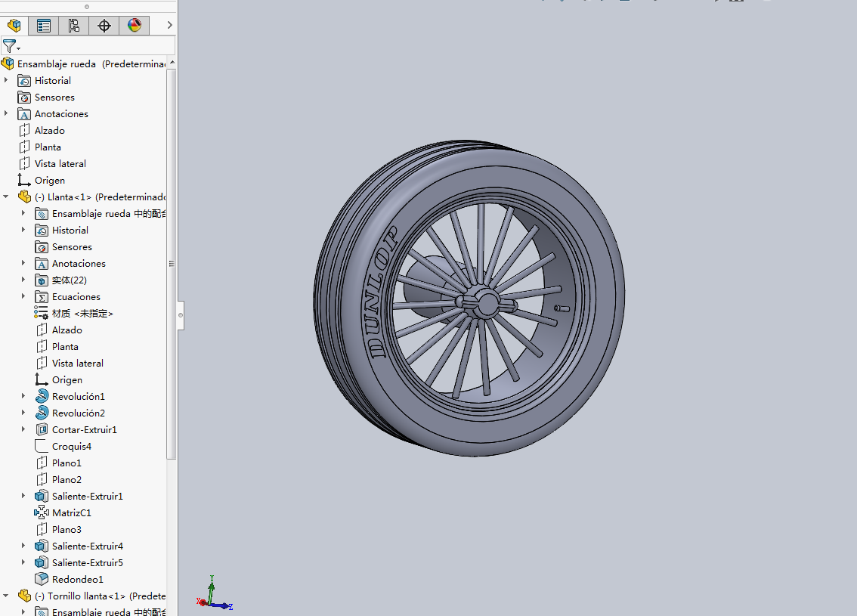Select the Plano2 reference plane icon
Image resolution: width=857 pixels, height=616 pixels.
pos(42,479)
